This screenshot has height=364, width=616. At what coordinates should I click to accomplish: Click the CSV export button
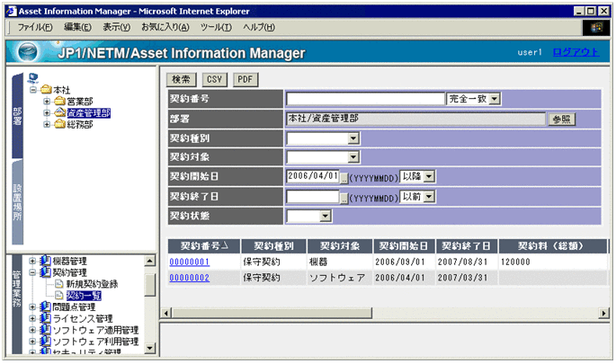215,79
